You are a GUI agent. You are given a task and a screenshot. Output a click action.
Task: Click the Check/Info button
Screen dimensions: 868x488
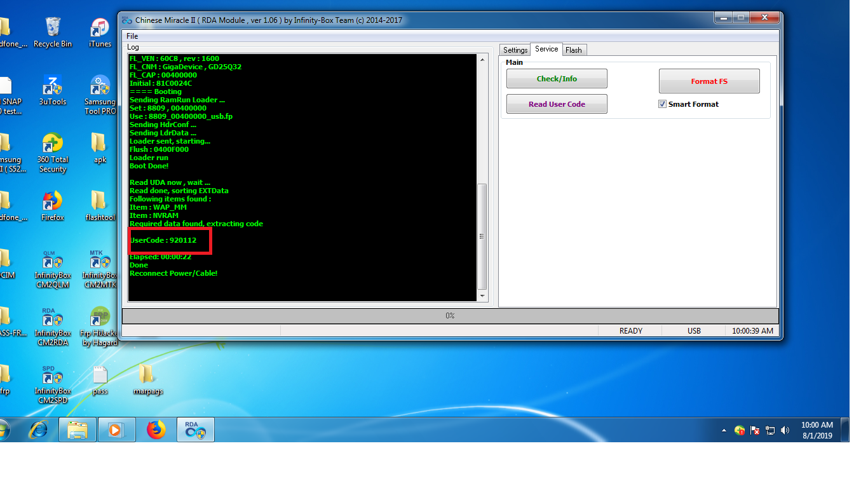click(557, 79)
